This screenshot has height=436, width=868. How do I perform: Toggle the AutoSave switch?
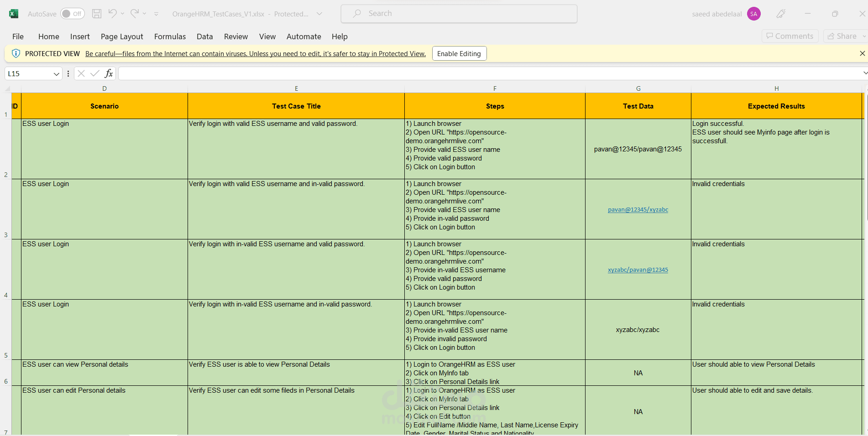[72, 14]
